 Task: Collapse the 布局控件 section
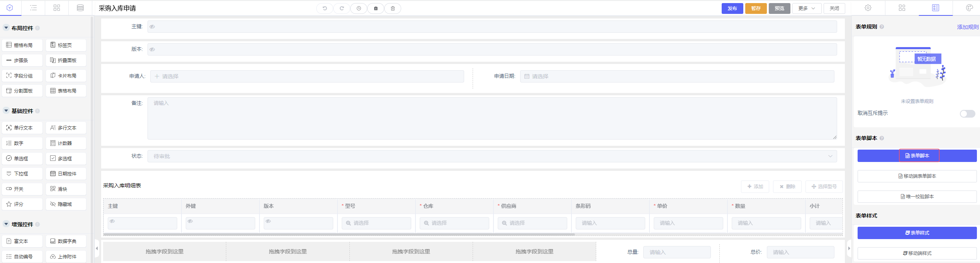[6, 28]
